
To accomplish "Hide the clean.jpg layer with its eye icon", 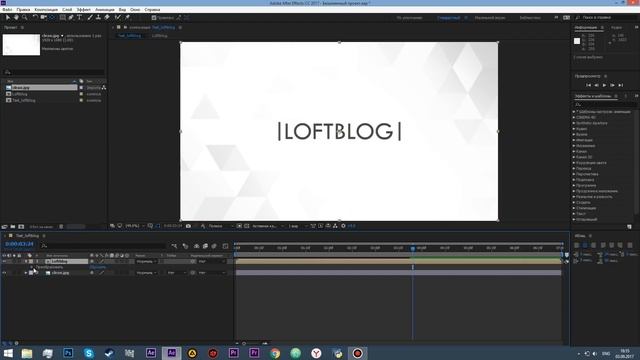I will (4, 273).
